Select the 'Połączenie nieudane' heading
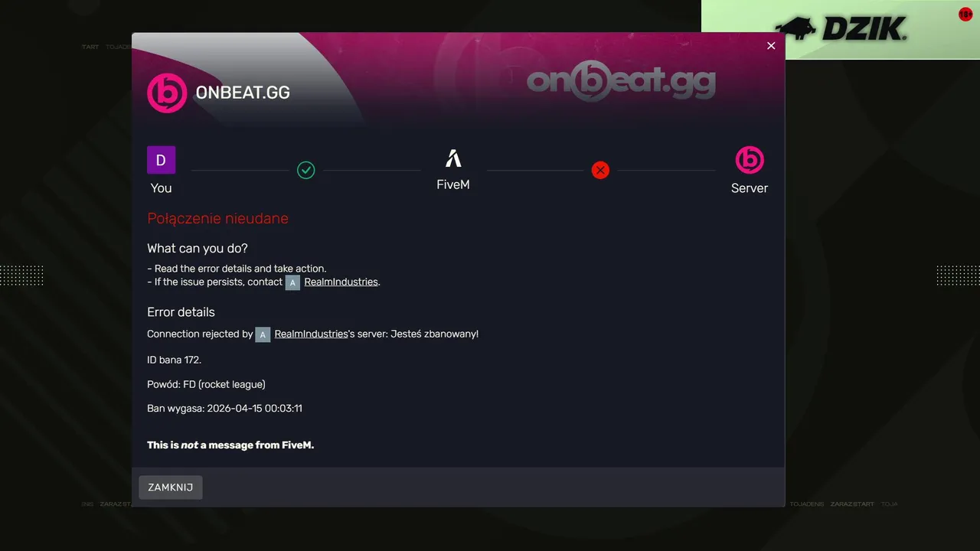Viewport: 980px width, 551px height. pyautogui.click(x=217, y=219)
